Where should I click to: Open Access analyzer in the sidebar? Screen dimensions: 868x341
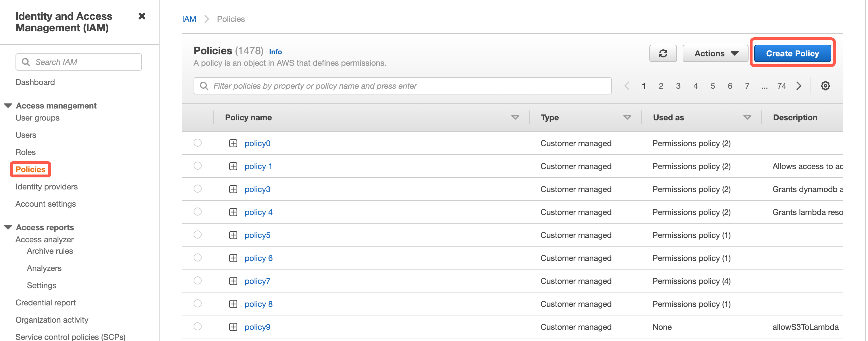[x=45, y=239]
